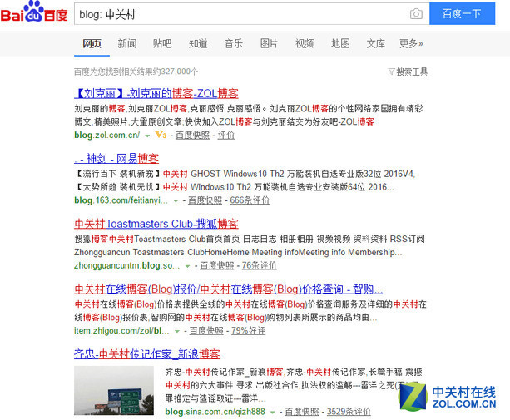Image resolution: width=510 pixels, height=420 pixels.
Task: Open the 更多» menu tab
Action: [411, 43]
